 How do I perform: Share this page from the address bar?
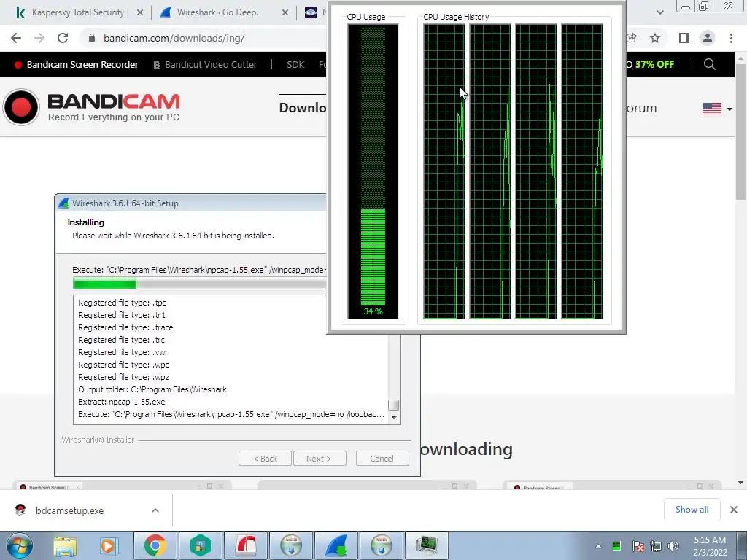tap(632, 38)
